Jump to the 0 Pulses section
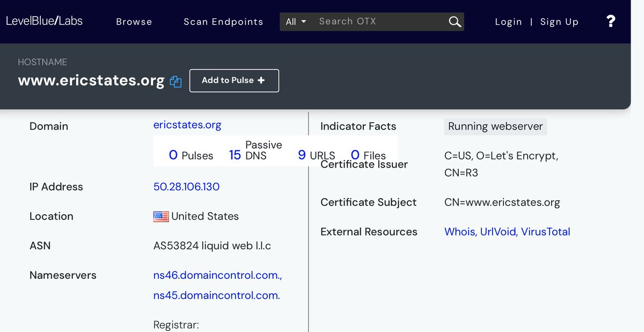This screenshot has height=332, width=644. [x=191, y=155]
